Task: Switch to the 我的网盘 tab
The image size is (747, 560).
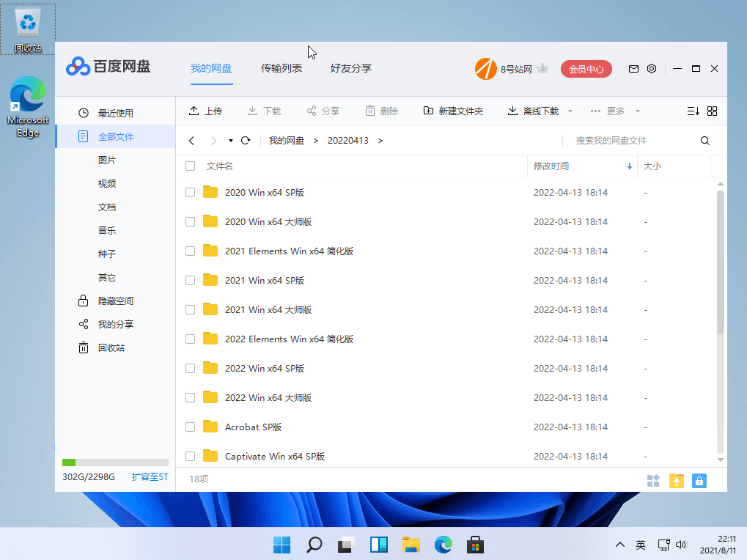Action: tap(211, 69)
